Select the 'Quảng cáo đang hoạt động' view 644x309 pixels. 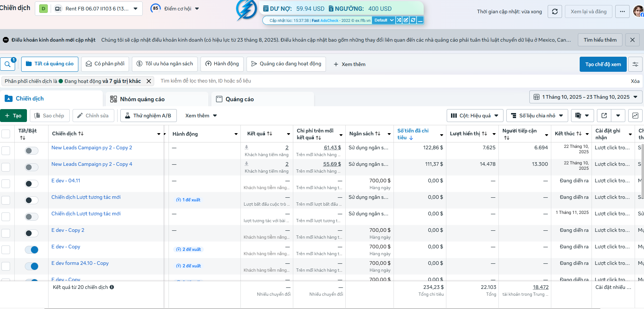pos(286,64)
